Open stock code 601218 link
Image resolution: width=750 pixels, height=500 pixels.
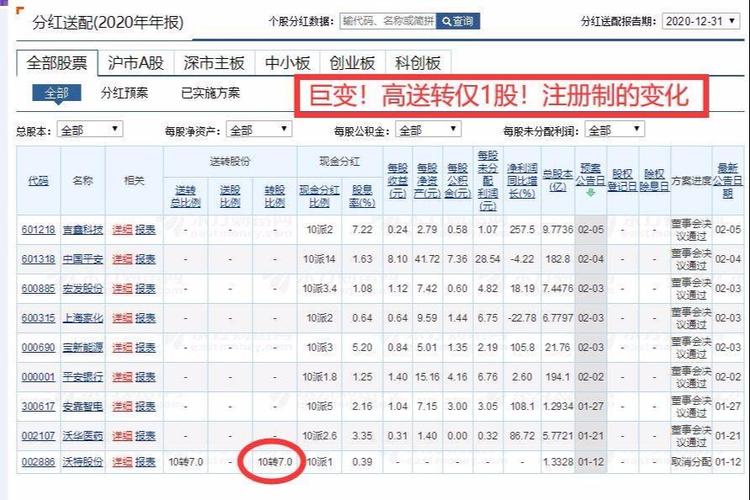click(x=38, y=230)
